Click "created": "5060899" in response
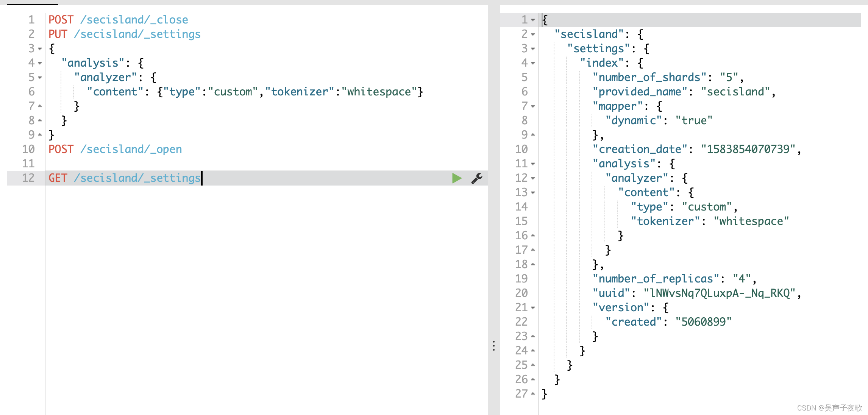The height and width of the screenshot is (415, 868). coord(668,322)
